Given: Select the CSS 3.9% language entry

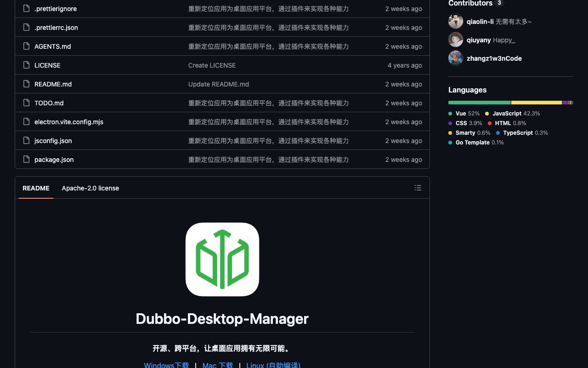Looking at the screenshot, I should 465,123.
